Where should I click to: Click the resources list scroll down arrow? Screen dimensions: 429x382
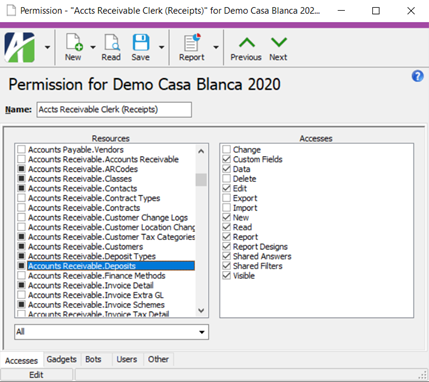tap(201, 310)
